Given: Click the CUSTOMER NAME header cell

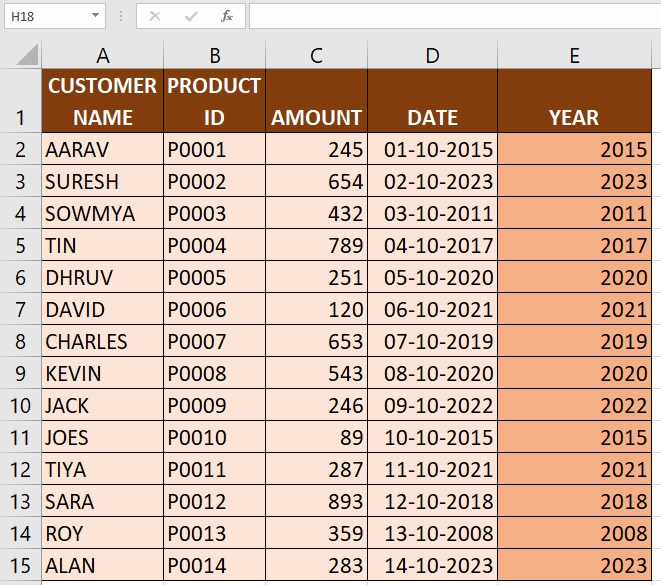Looking at the screenshot, I should pyautogui.click(x=102, y=101).
